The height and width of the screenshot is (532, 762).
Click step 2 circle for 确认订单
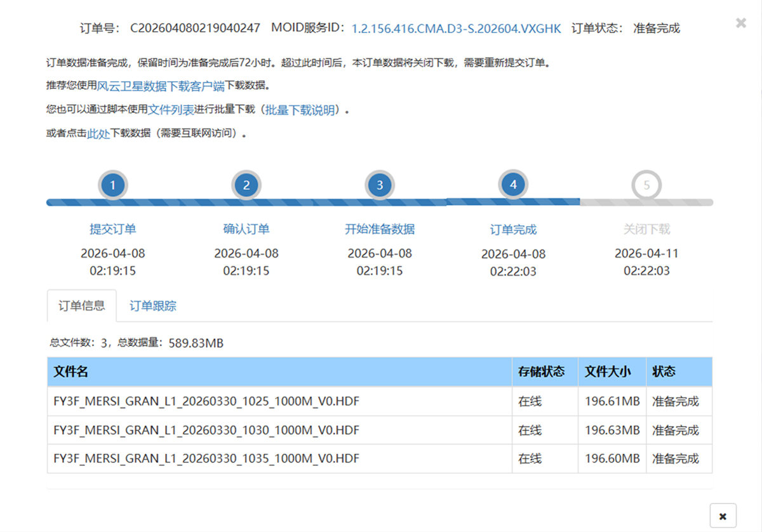pos(246,186)
